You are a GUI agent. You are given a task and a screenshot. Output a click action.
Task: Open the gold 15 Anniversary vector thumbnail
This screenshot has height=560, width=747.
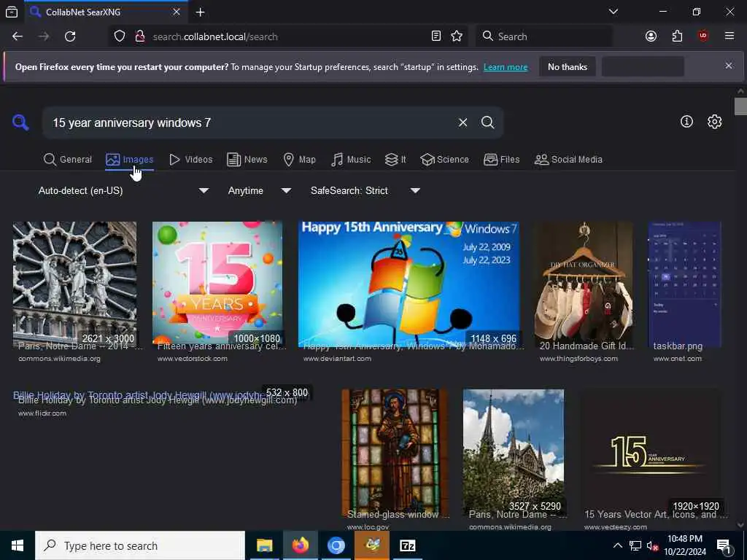click(x=651, y=452)
